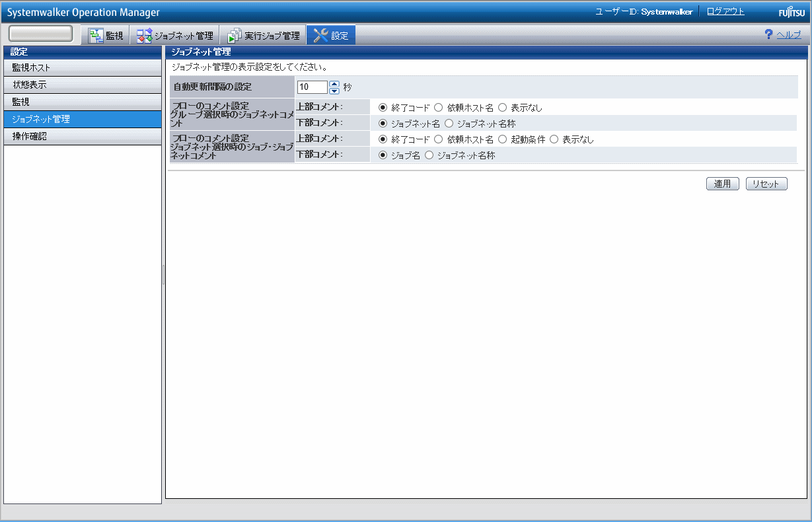
Task: Select ジョブネット名称 for jobnet-selected lower comment
Action: pyautogui.click(x=429, y=155)
